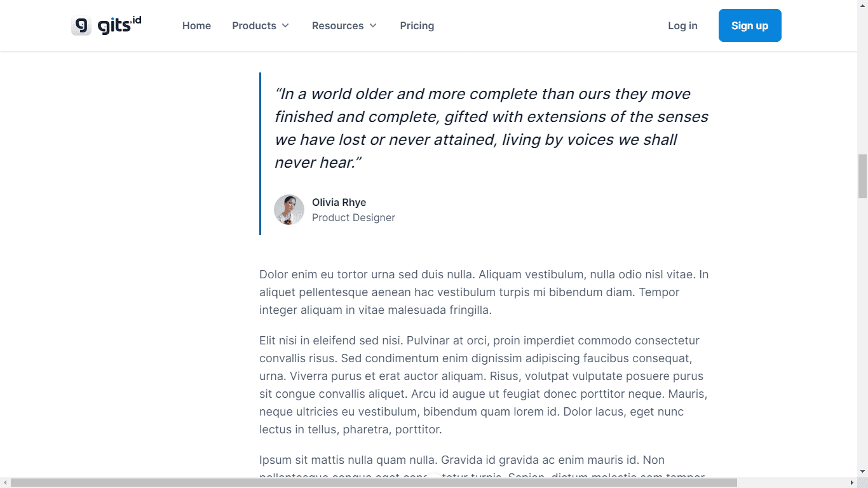Click the Log in link

click(x=682, y=25)
